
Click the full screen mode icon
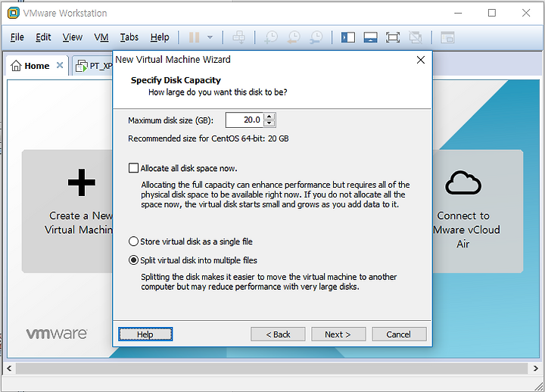[x=393, y=37]
